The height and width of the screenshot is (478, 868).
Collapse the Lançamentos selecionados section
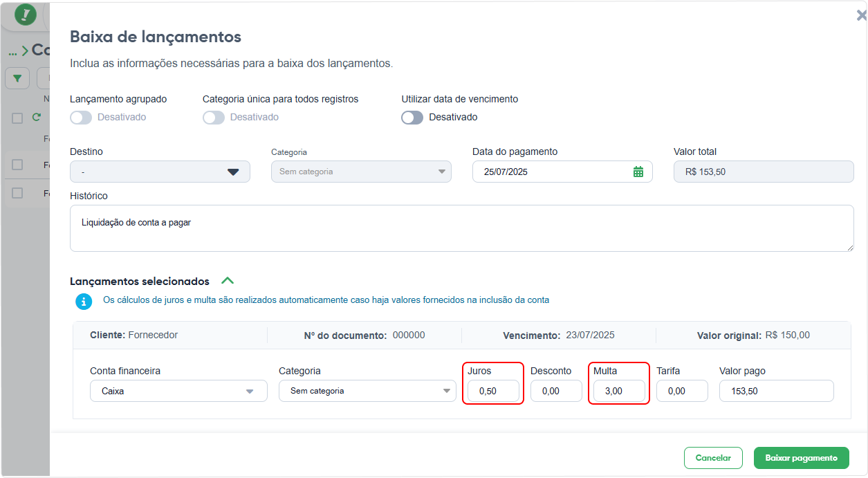click(228, 281)
